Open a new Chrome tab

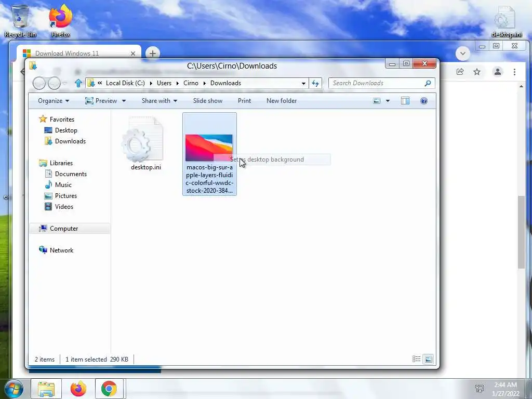153,54
